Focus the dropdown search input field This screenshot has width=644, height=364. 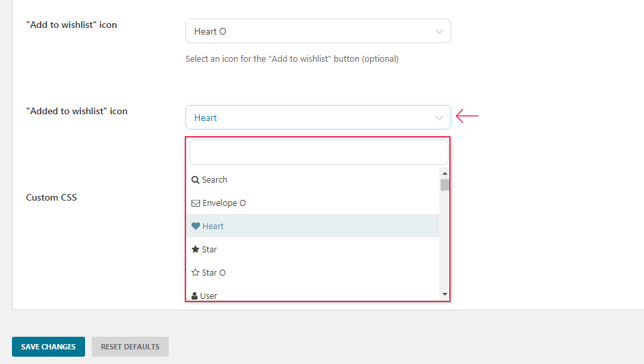click(318, 152)
